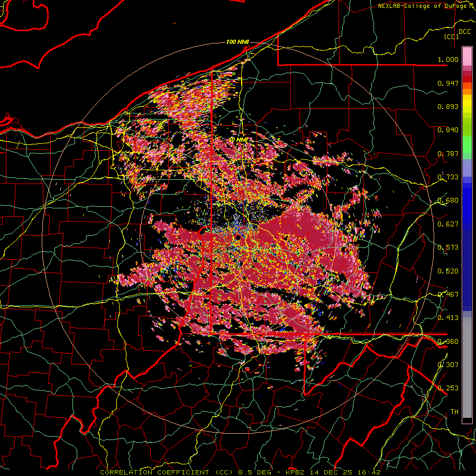The width and height of the screenshot is (476, 476).
Task: Click the black radar site dot at center
Action: tap(238, 237)
